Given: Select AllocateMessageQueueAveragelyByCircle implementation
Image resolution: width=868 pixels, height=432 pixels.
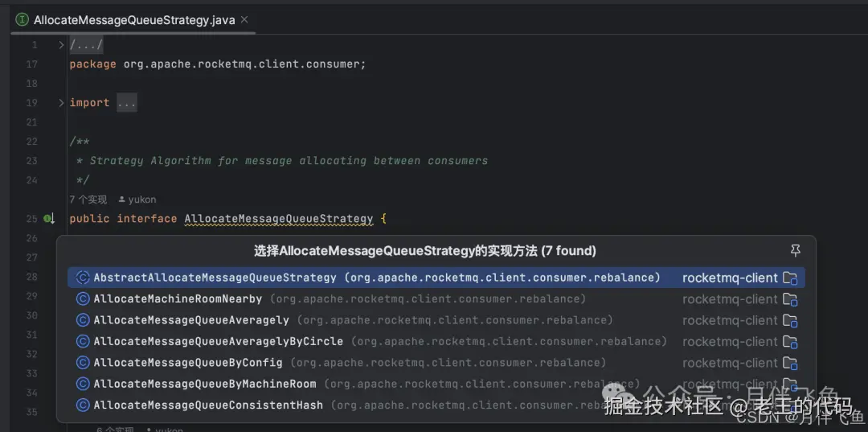Looking at the screenshot, I should coord(436,342).
